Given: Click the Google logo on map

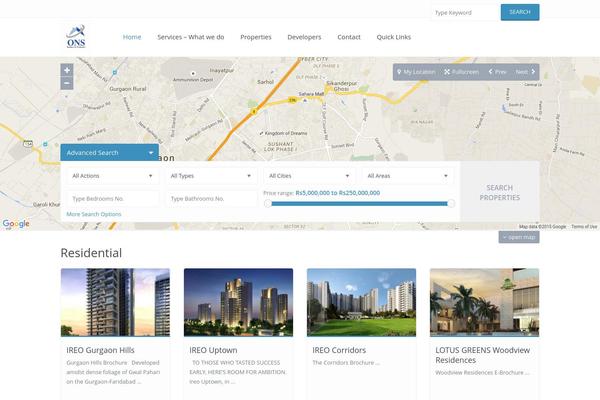Looking at the screenshot, I should pyautogui.click(x=16, y=224).
